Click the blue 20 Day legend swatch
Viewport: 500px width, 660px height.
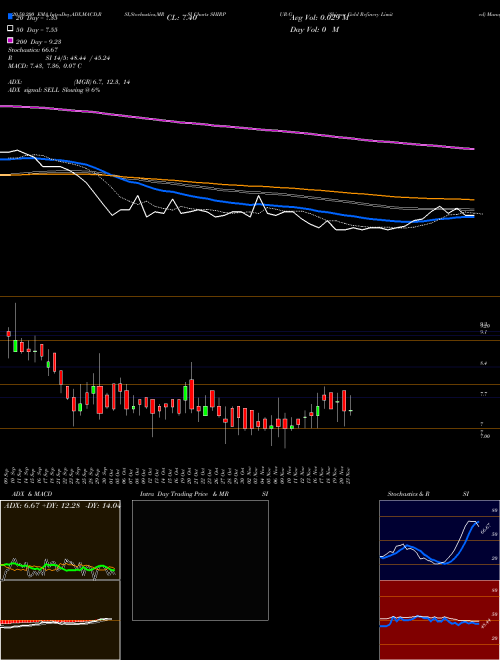point(10,16)
